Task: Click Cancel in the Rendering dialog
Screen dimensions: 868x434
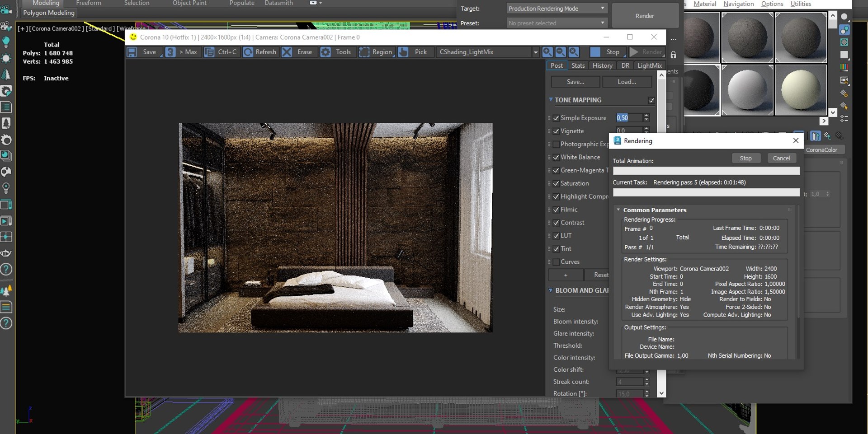Action: click(x=781, y=158)
